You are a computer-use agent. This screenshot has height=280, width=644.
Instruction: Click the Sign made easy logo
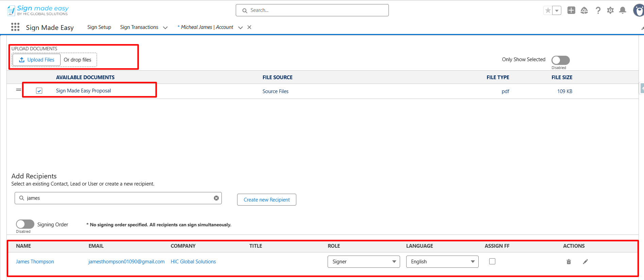click(x=38, y=10)
